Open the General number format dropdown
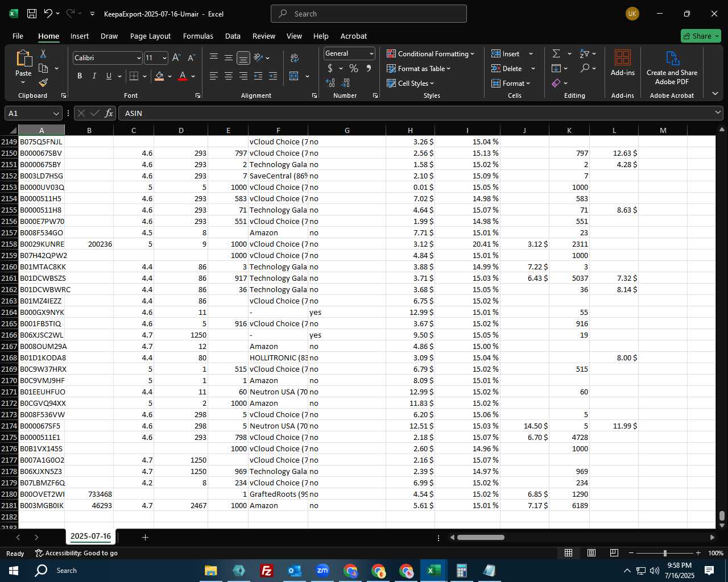The height and width of the screenshot is (582, 728). pos(371,53)
